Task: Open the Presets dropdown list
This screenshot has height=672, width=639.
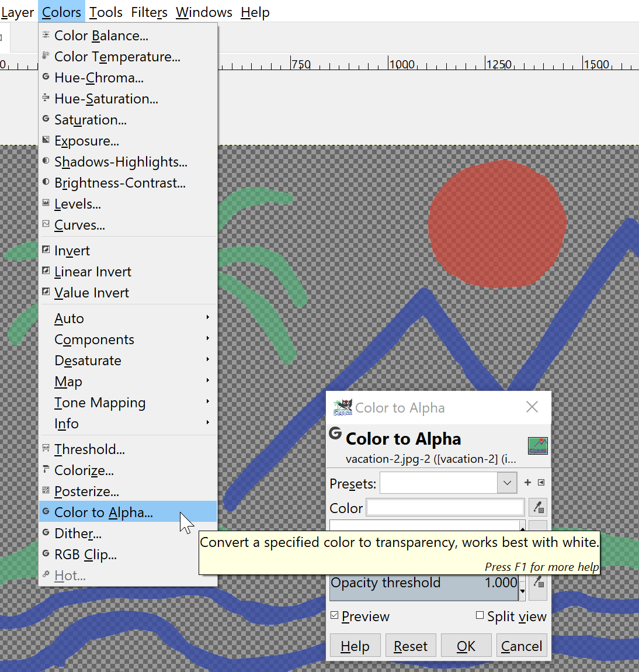Action: [x=506, y=483]
